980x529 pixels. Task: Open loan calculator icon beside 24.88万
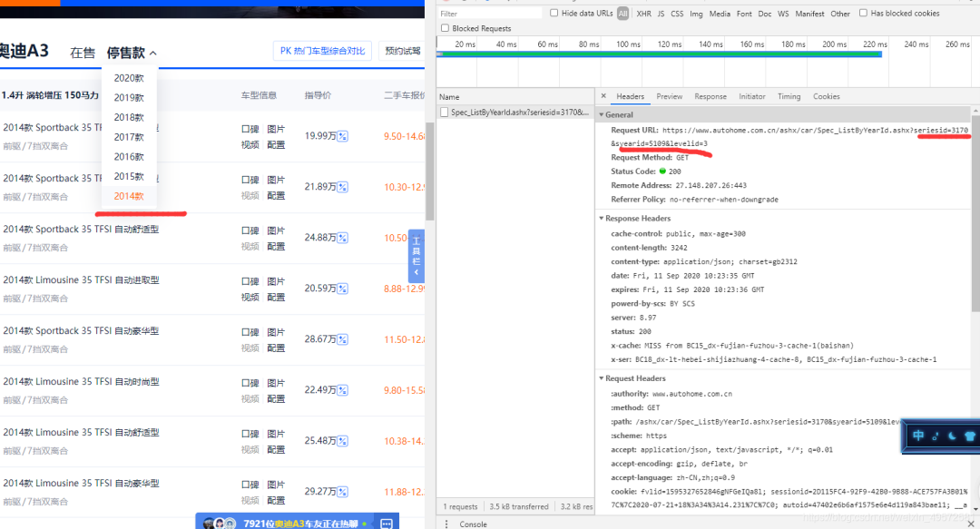pos(342,238)
